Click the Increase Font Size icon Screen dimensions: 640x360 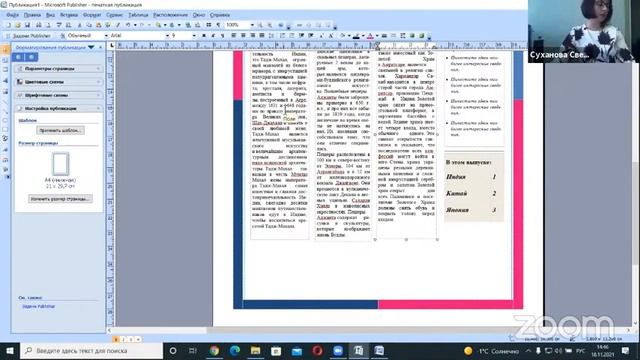coord(331,36)
